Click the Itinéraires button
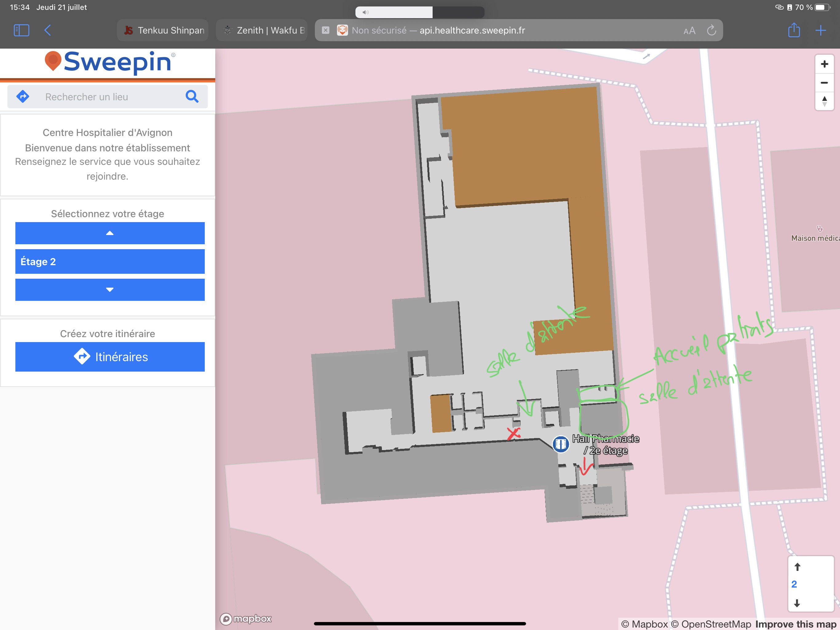840x630 pixels. pyautogui.click(x=110, y=357)
